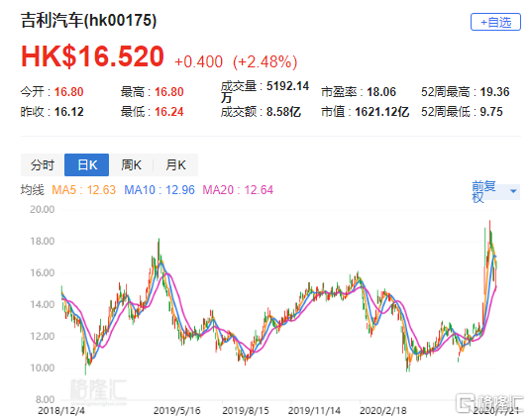Click the dropdown arrow beside 前复权
Screen dimensions: 530x420
click(513, 191)
